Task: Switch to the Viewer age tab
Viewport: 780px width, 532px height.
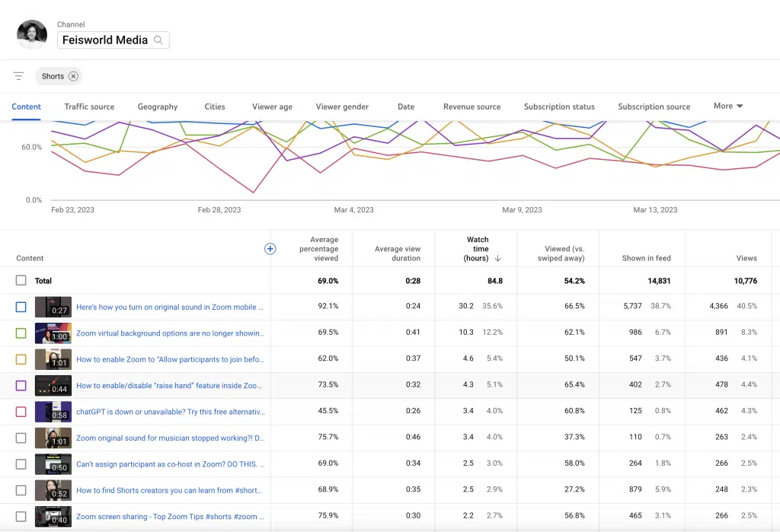Action: 272,107
